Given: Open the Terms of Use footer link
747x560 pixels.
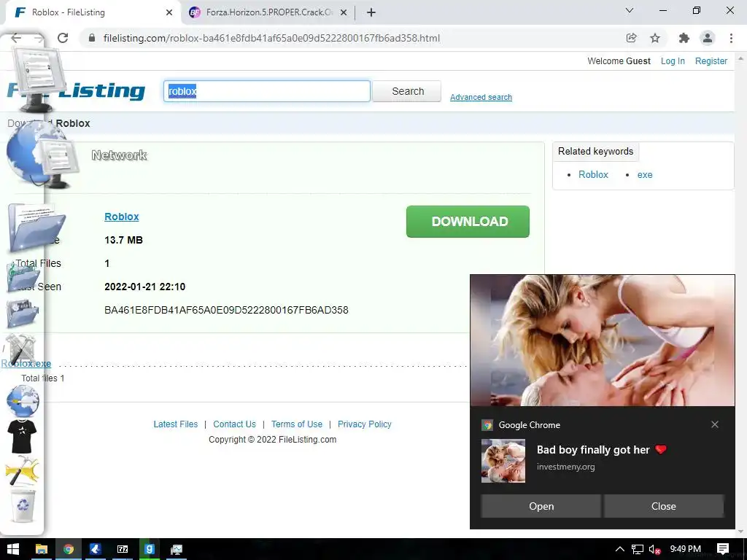Looking at the screenshot, I should pos(297,424).
